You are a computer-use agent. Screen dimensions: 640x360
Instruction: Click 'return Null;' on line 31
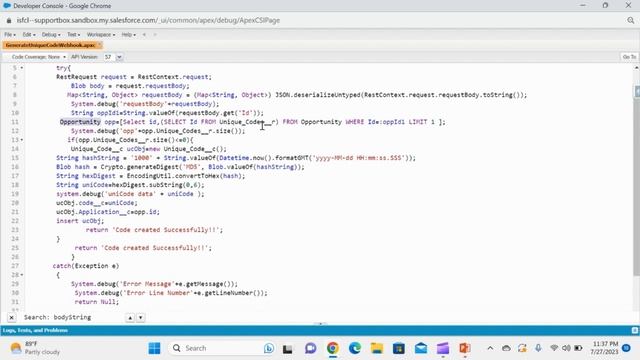[96, 302]
